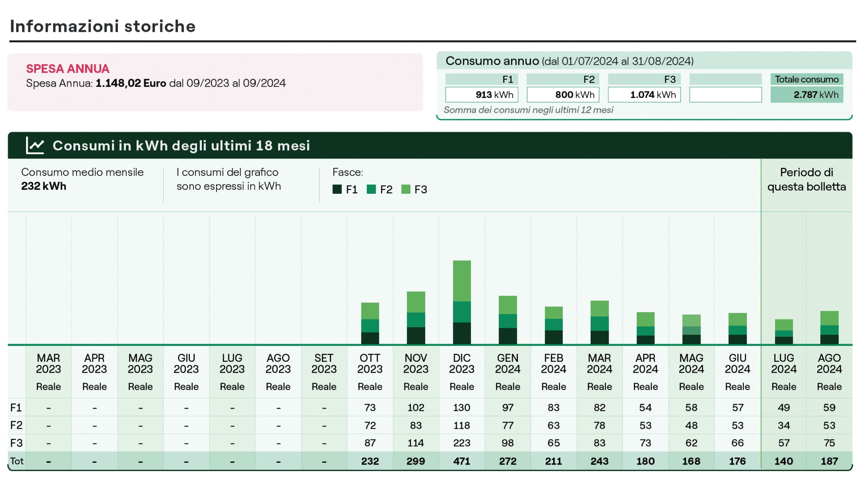
Task: Click the Totale consumo 2.787 kWh box
Action: click(x=807, y=95)
